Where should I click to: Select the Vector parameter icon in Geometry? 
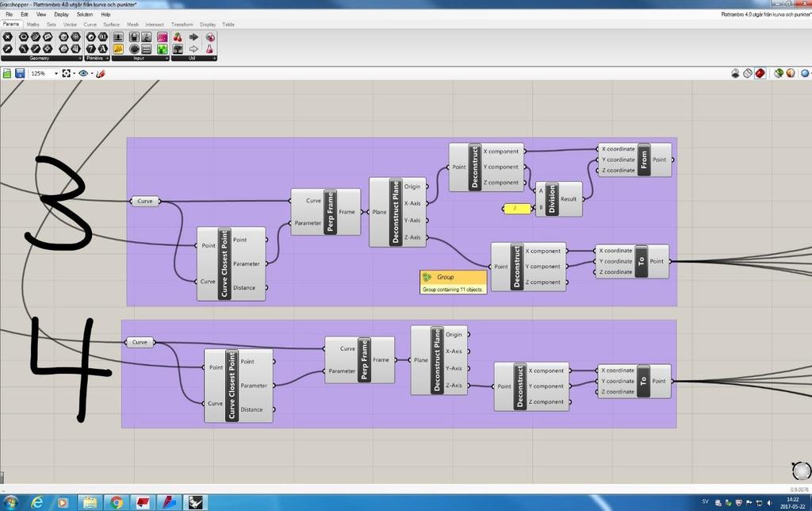[7, 48]
